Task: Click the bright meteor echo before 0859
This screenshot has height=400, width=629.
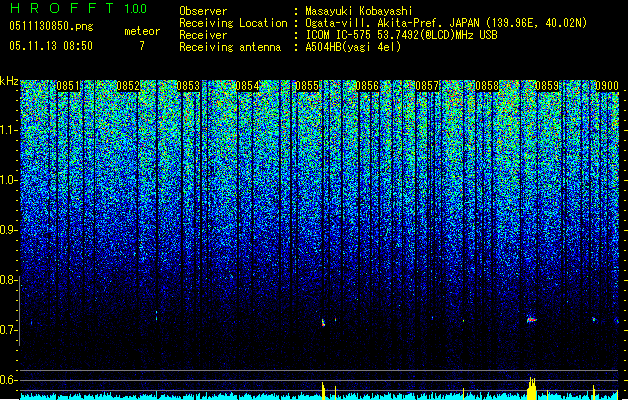Action: [x=532, y=319]
